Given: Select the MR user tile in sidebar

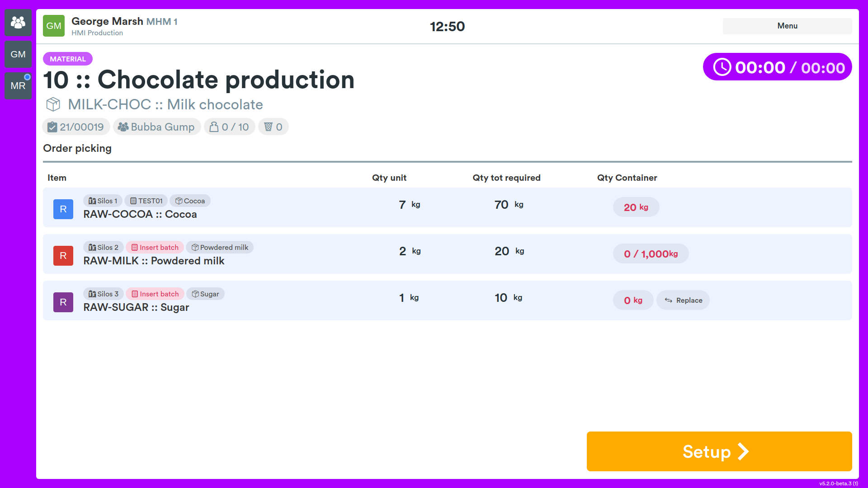Looking at the screenshot, I should tap(18, 86).
